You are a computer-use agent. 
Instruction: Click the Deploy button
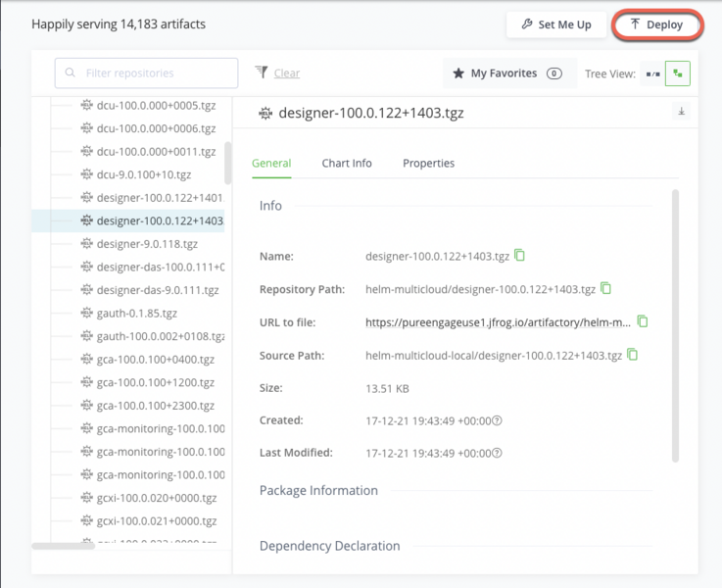coord(656,24)
